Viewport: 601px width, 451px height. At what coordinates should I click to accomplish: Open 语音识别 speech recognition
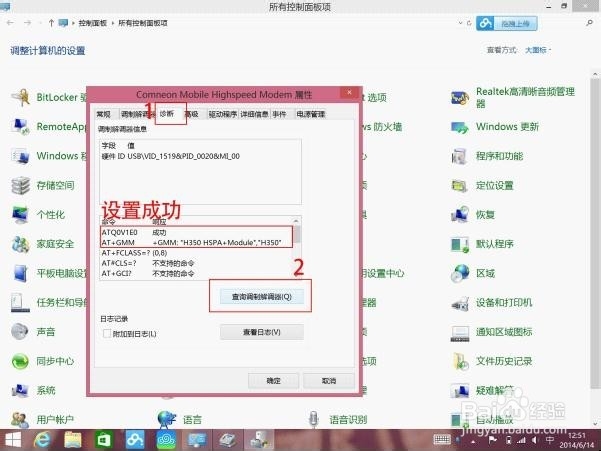click(338, 420)
